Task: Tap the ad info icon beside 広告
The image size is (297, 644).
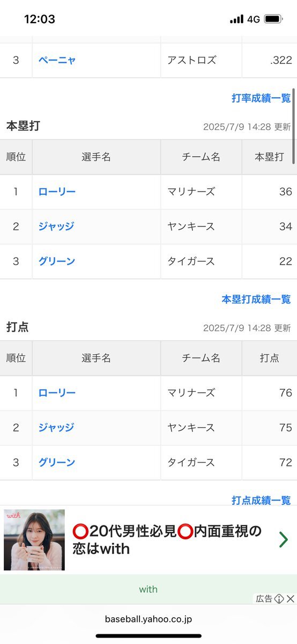Action: pyautogui.click(x=279, y=598)
